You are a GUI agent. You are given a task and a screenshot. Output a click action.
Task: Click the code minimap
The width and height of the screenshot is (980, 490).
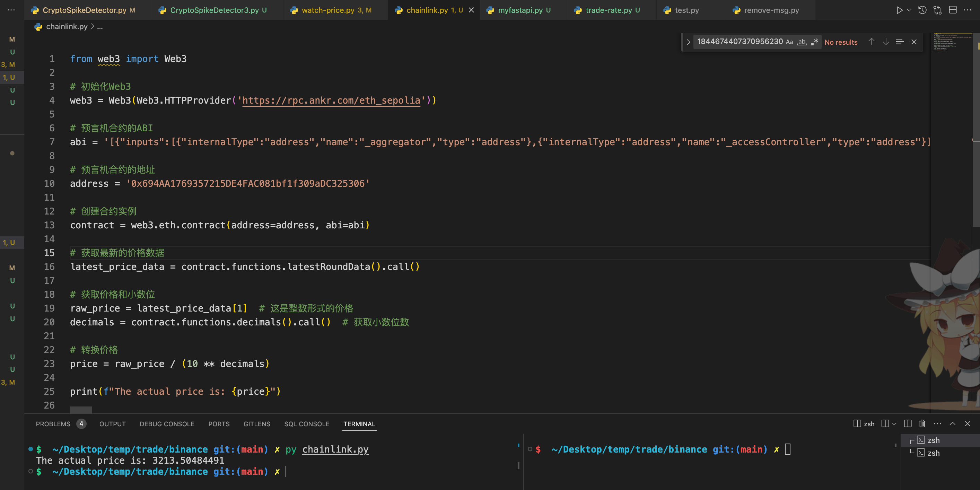tap(951, 42)
